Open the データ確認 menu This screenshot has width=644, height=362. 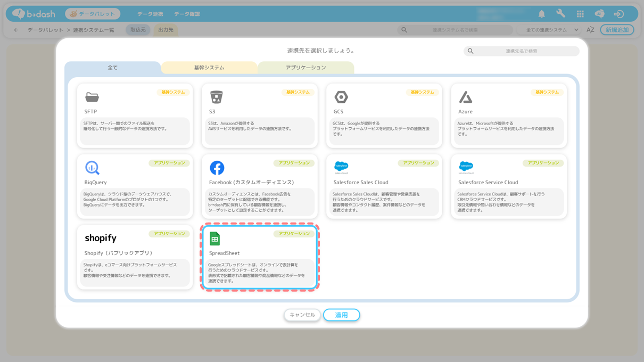coord(187,14)
